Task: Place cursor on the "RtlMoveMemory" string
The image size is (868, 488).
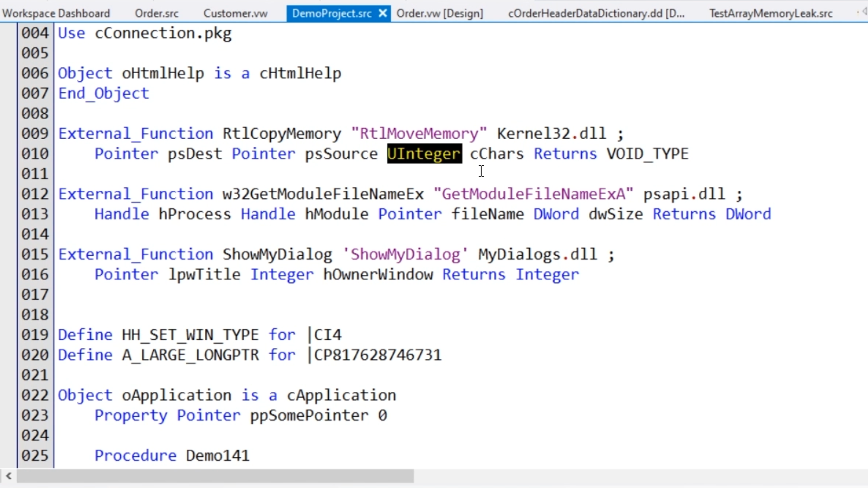Action: coord(419,134)
